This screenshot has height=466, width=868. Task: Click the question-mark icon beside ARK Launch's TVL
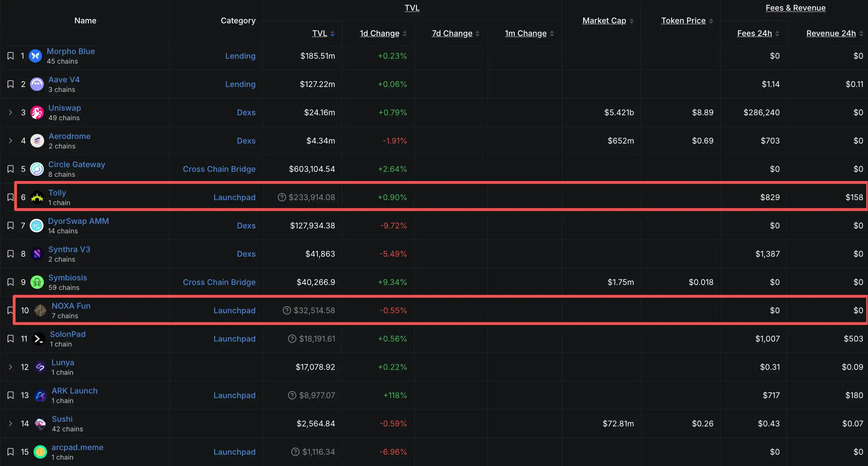click(292, 395)
